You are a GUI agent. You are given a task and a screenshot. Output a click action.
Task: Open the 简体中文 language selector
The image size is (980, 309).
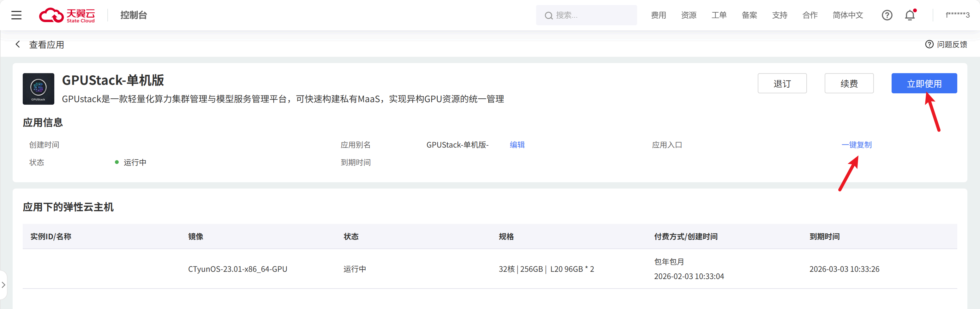tap(848, 15)
